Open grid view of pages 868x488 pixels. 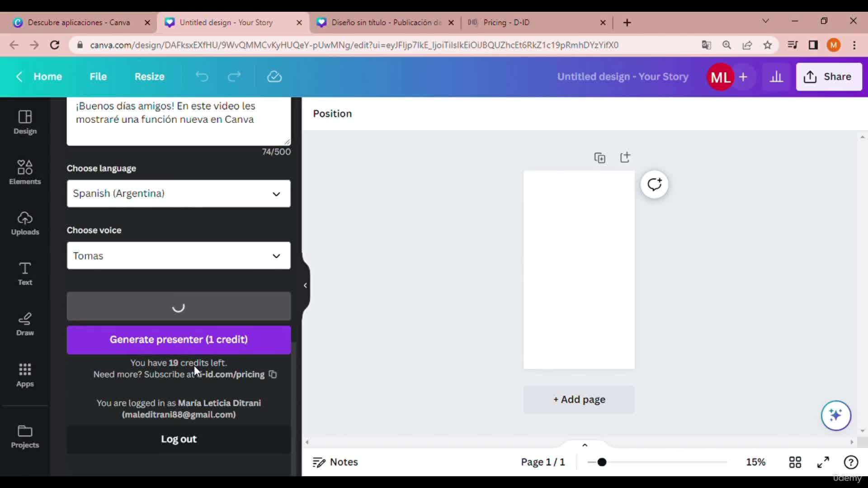tap(795, 462)
